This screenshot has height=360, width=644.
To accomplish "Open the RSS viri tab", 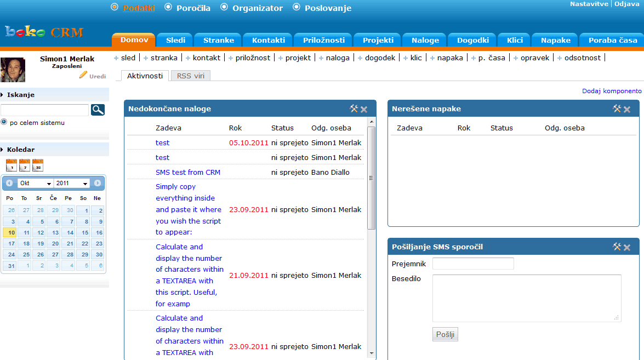I will (190, 76).
